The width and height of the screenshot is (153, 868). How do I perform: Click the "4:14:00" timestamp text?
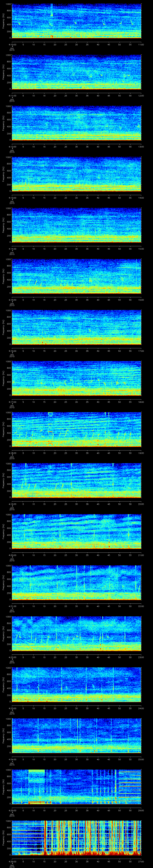pos(12,249)
